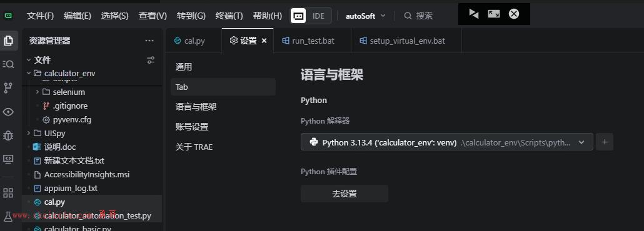
Task: Open the Extensions grid icon
Action: pos(8,193)
